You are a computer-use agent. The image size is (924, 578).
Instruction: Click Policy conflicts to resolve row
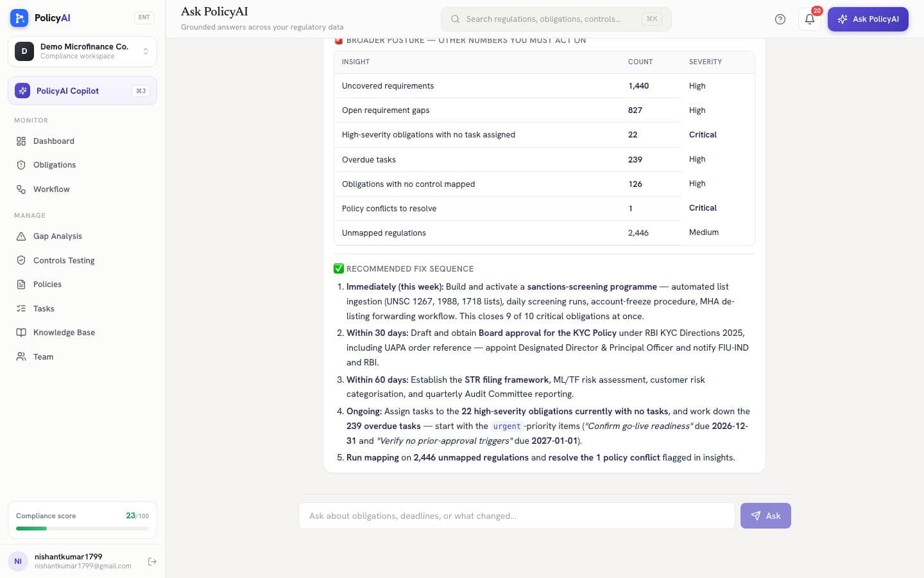pos(544,208)
